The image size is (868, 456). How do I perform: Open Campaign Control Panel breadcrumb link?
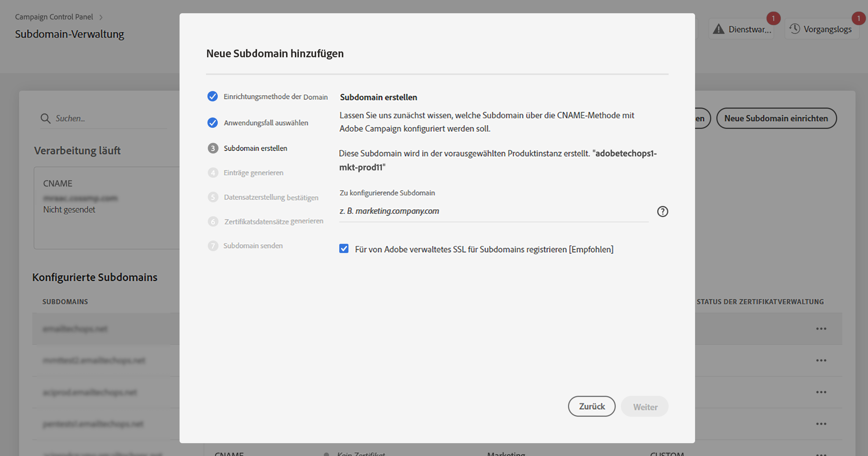click(54, 17)
